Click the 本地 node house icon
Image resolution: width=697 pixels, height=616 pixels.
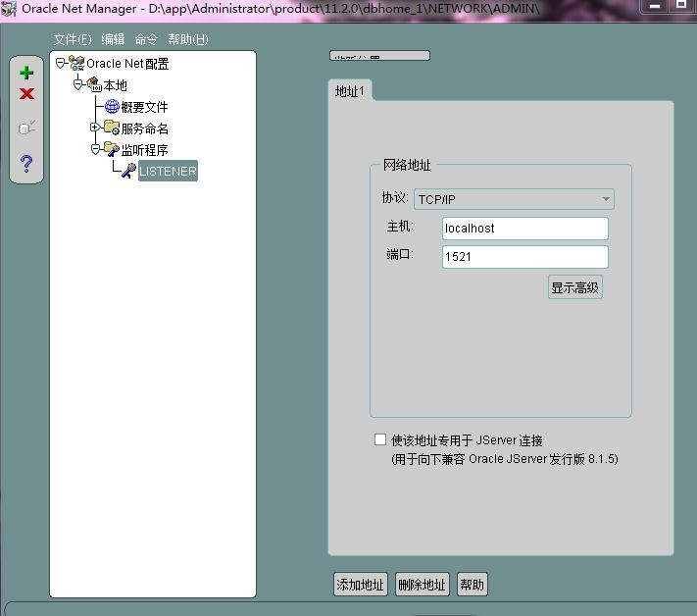click(x=94, y=84)
